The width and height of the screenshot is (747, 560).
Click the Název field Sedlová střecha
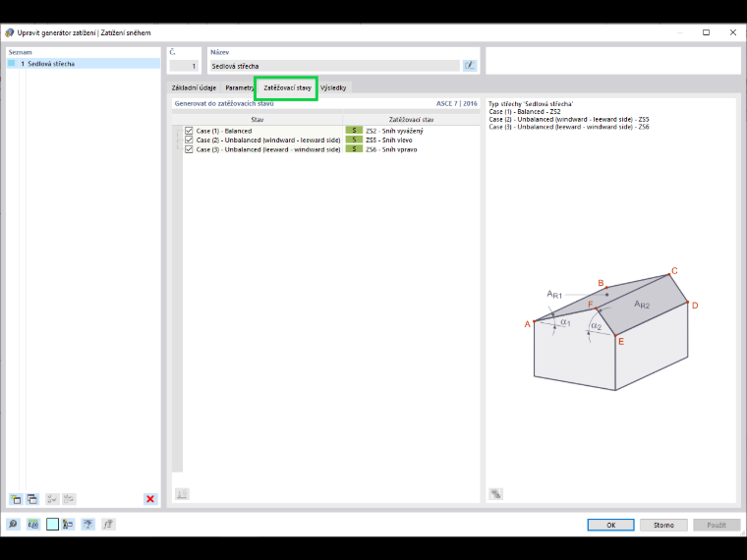tap(335, 66)
